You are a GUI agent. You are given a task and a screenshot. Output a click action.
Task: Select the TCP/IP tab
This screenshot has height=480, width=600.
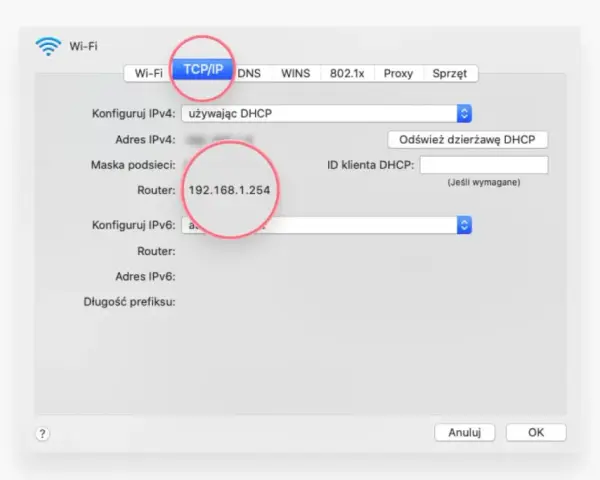(203, 69)
